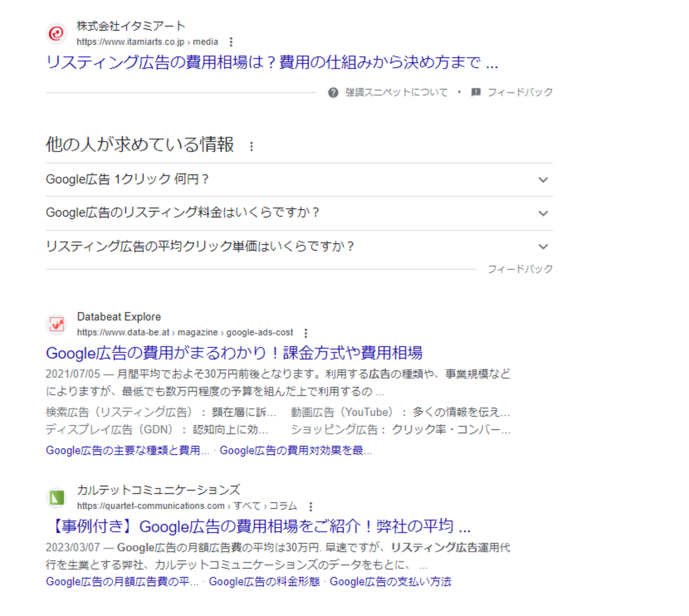Screen dimensions: 689x616
Task: Click the feedback flag icon near フィードバック
Action: (x=476, y=92)
